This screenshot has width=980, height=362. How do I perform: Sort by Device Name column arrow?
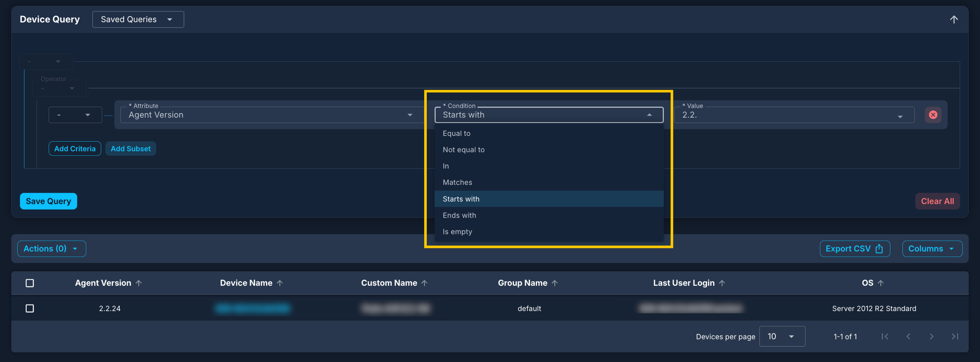tap(280, 283)
